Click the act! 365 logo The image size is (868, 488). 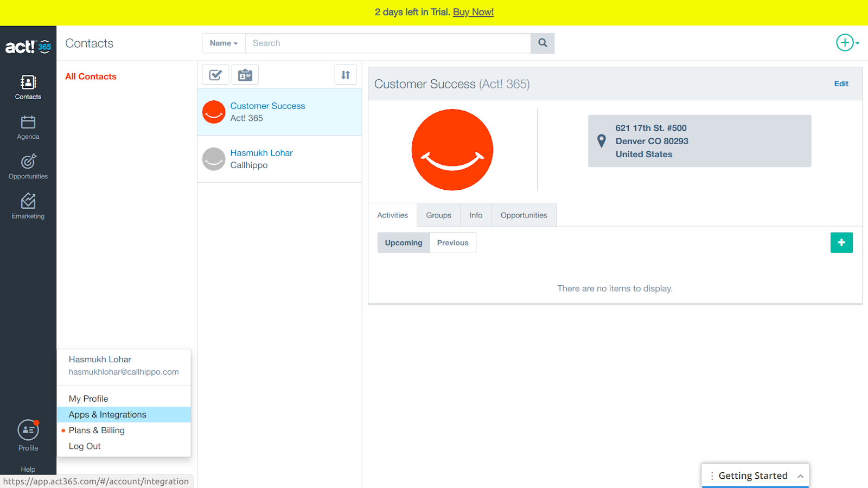(28, 47)
